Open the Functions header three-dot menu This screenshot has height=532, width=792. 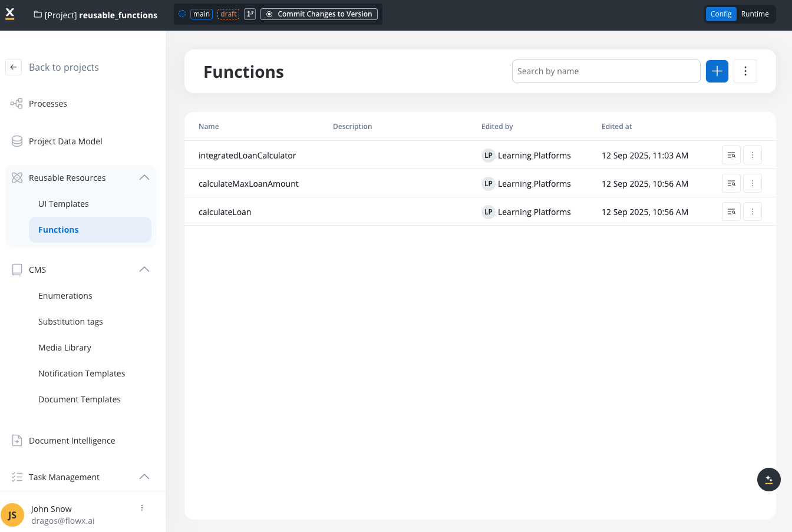coord(745,71)
